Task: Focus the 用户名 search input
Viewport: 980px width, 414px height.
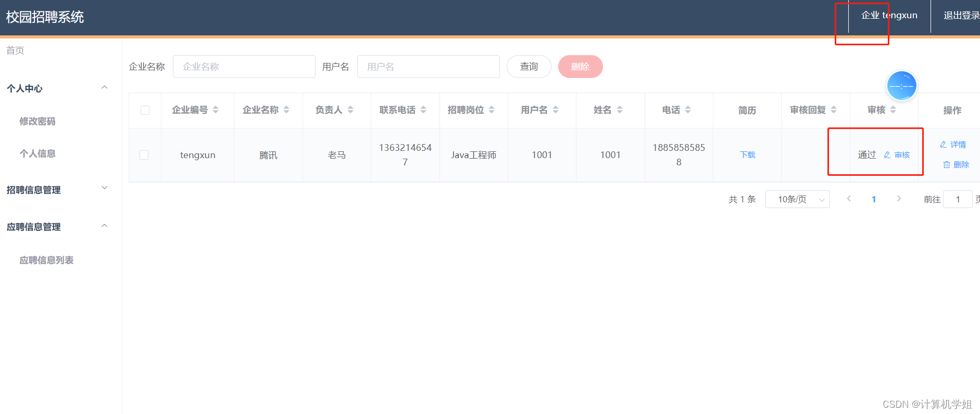Action: pyautogui.click(x=429, y=67)
